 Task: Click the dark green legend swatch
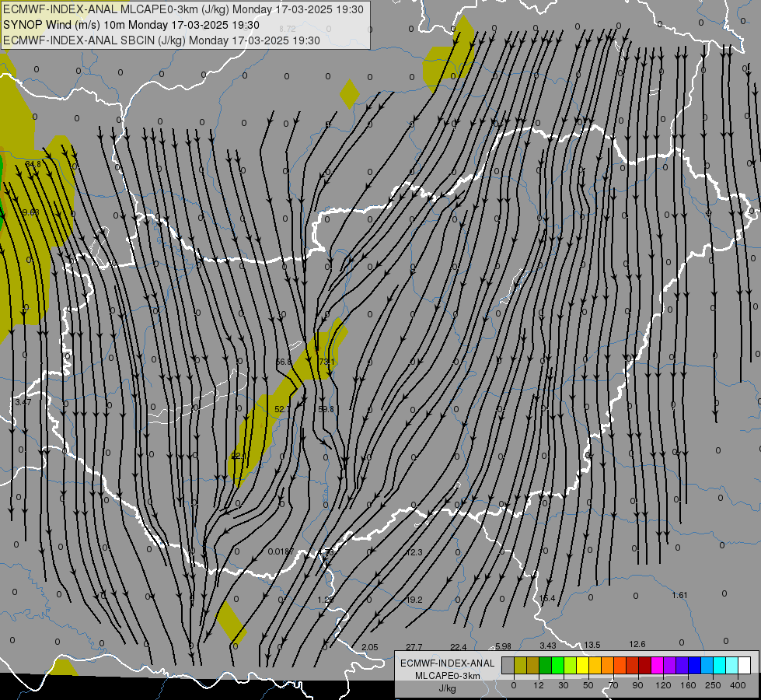(x=546, y=665)
